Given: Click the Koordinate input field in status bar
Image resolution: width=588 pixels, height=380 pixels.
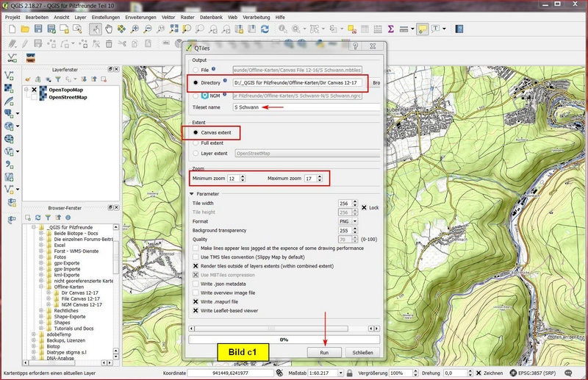Looking at the screenshot, I should pyautogui.click(x=230, y=373).
